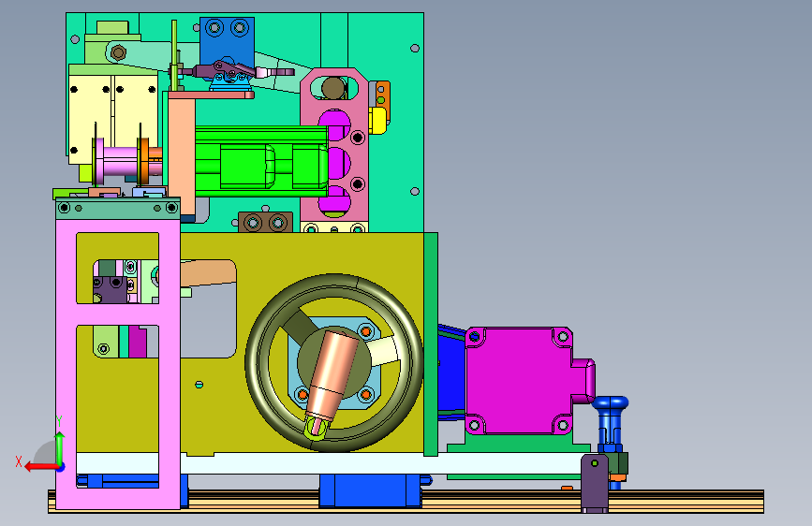This screenshot has width=812, height=526.
Task: Pick the green motor base plate
Action: (518, 445)
